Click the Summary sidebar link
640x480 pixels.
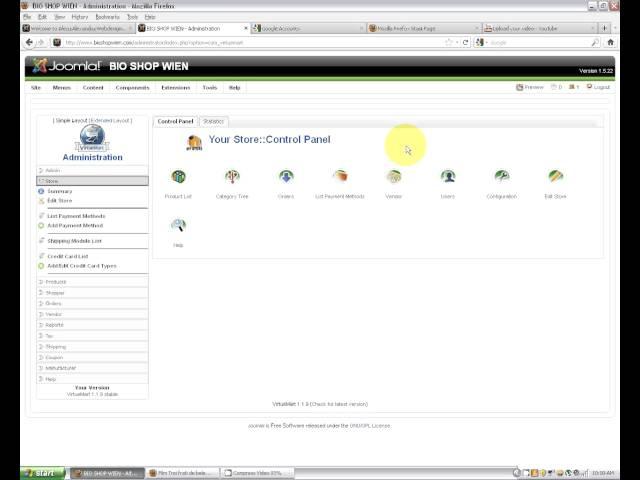(x=60, y=191)
